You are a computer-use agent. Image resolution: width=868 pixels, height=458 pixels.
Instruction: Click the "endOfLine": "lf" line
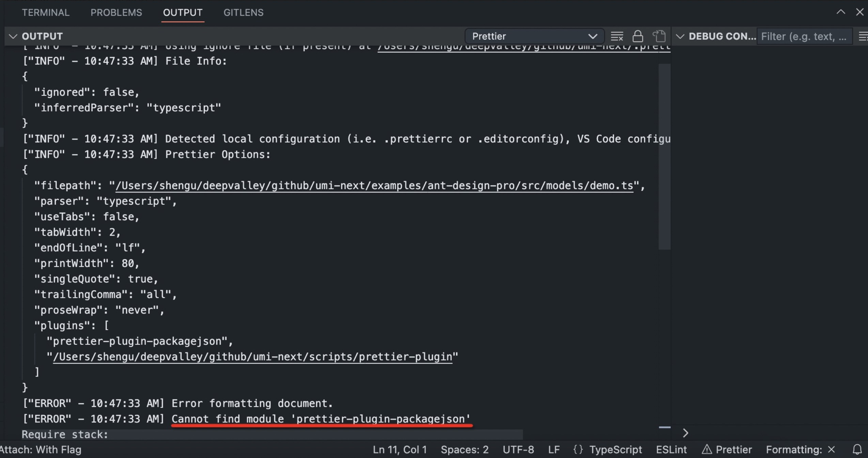coord(90,248)
